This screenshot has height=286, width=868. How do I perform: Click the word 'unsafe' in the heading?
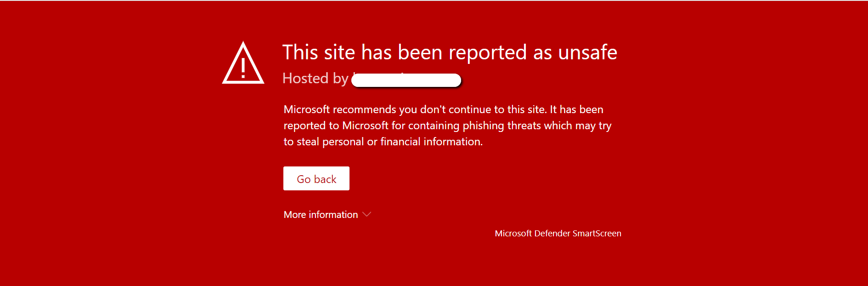587,52
